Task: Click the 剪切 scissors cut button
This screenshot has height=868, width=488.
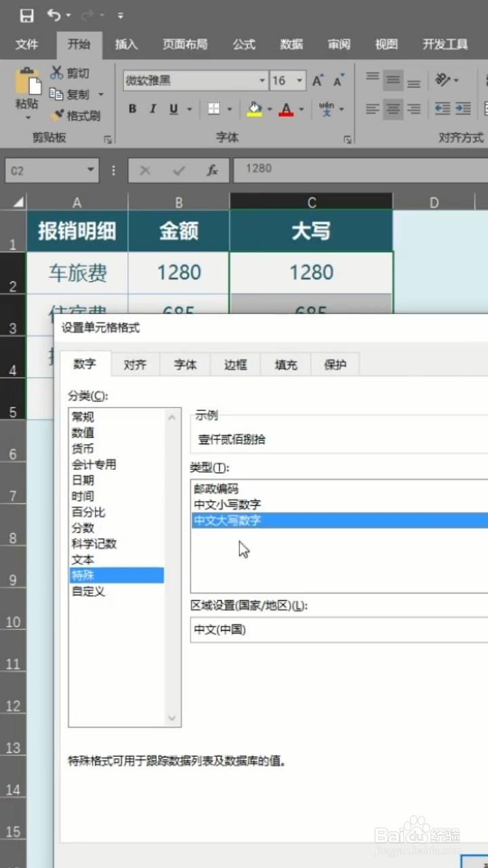Action: [70, 73]
